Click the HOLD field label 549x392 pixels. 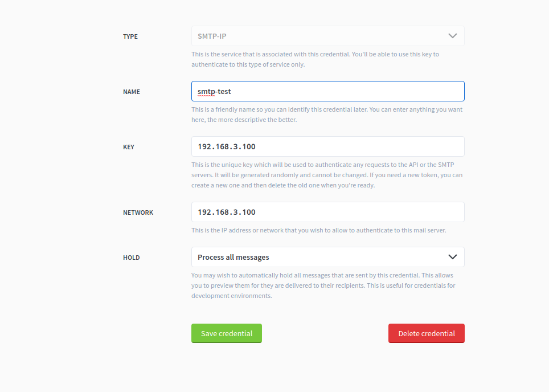coord(132,257)
